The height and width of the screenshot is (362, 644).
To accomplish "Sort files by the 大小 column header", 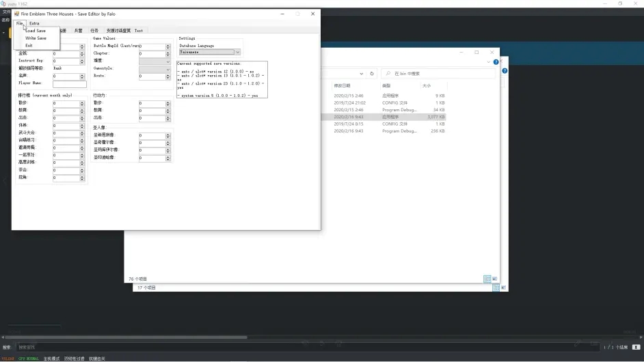I will point(427,86).
